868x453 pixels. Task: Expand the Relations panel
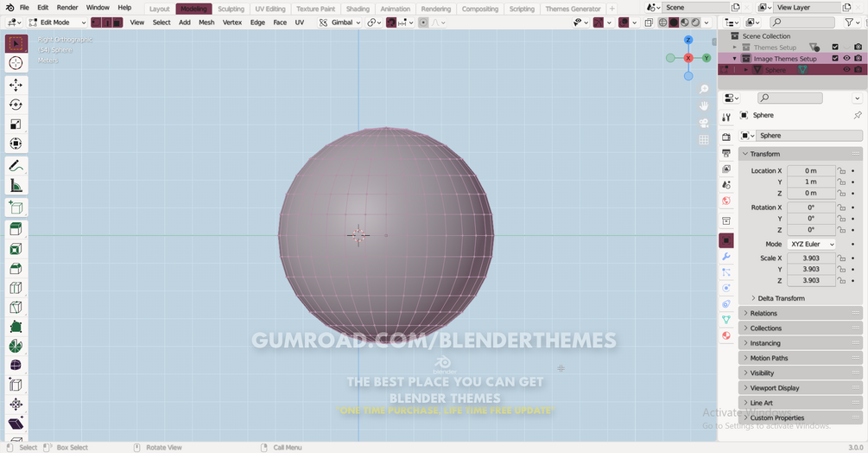point(800,313)
